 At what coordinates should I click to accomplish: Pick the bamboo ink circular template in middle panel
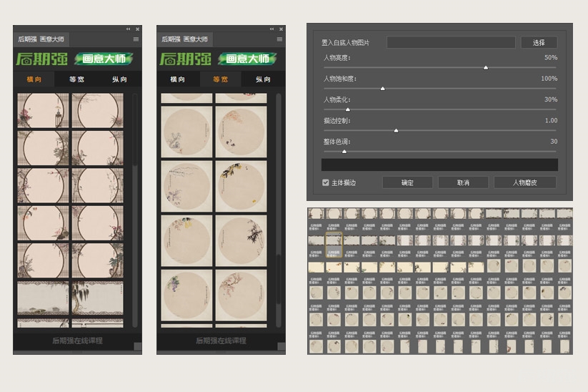[x=241, y=240]
